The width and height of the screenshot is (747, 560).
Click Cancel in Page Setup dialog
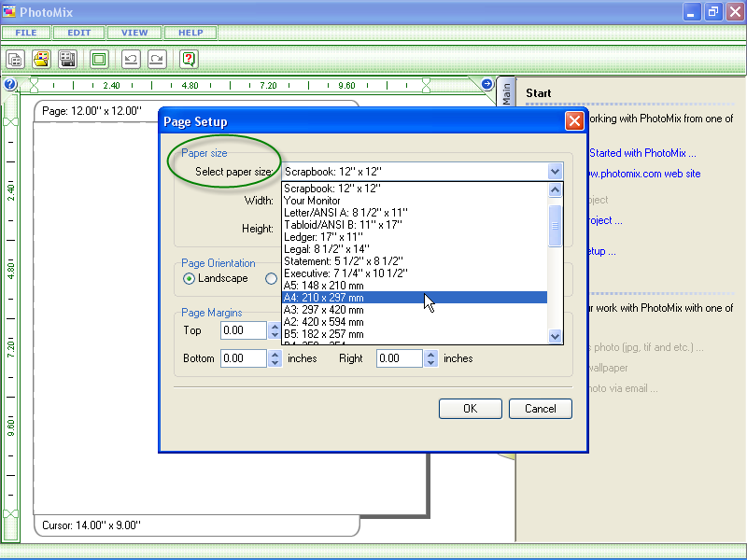tap(541, 409)
